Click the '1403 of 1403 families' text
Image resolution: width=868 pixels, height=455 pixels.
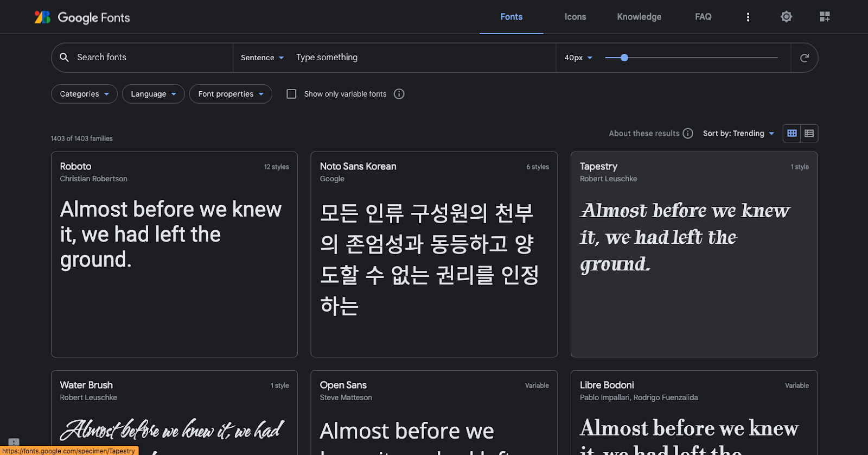click(x=82, y=138)
